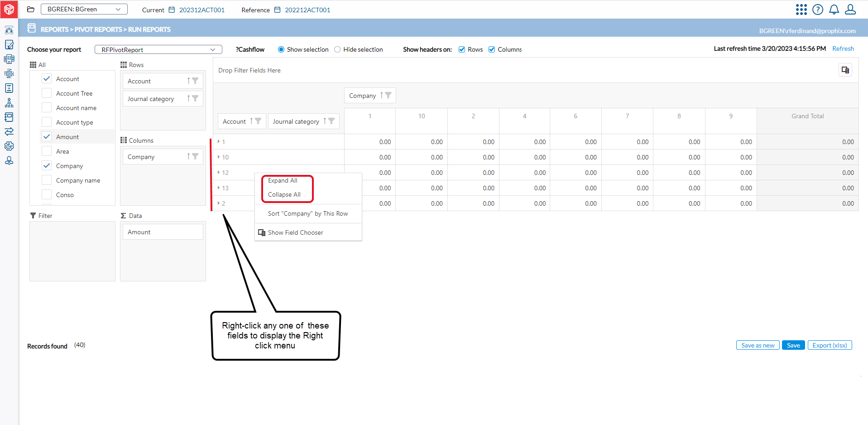Screen dimensions: 868x425
Task: Choose Expand All in context menu
Action: [283, 180]
